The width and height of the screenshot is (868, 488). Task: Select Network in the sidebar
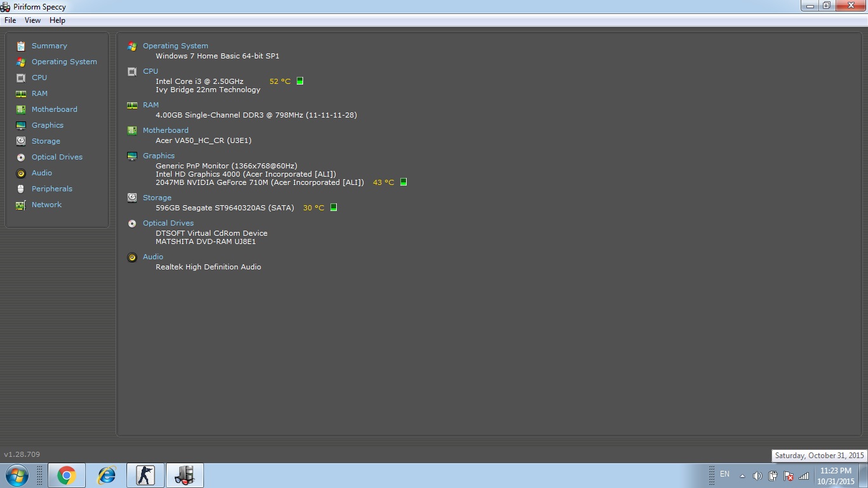pos(46,205)
